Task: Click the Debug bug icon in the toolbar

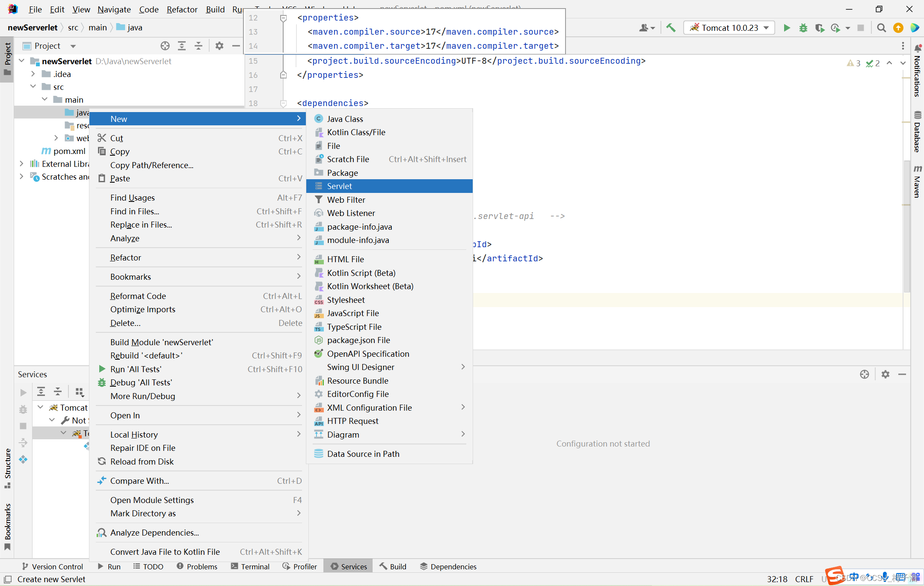Action: (x=803, y=28)
